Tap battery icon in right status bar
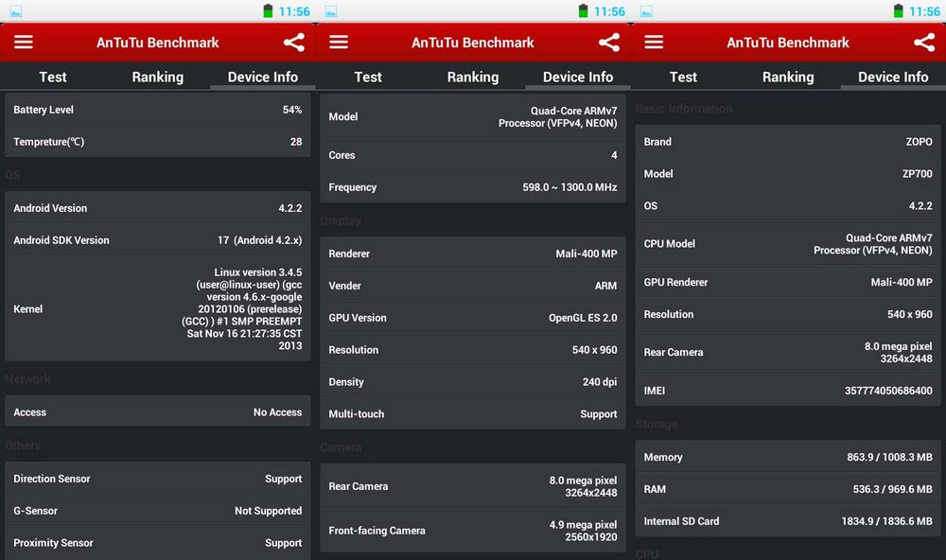 (x=899, y=10)
